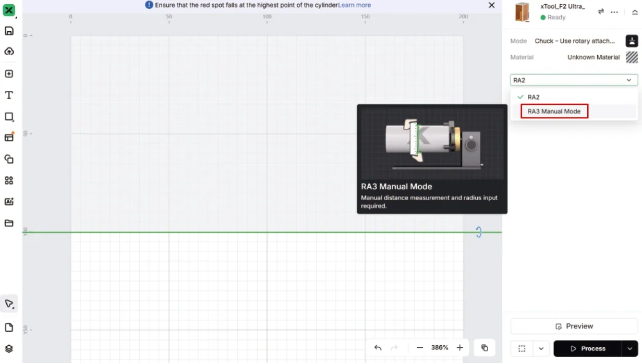Dismiss the red spot notification banner

point(491,5)
